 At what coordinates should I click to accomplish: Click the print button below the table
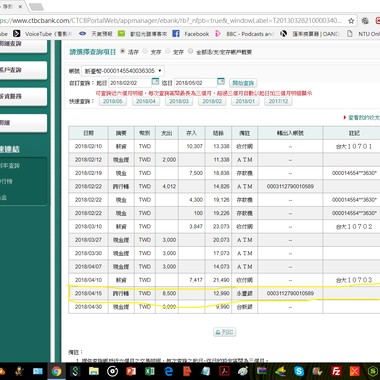point(225,332)
